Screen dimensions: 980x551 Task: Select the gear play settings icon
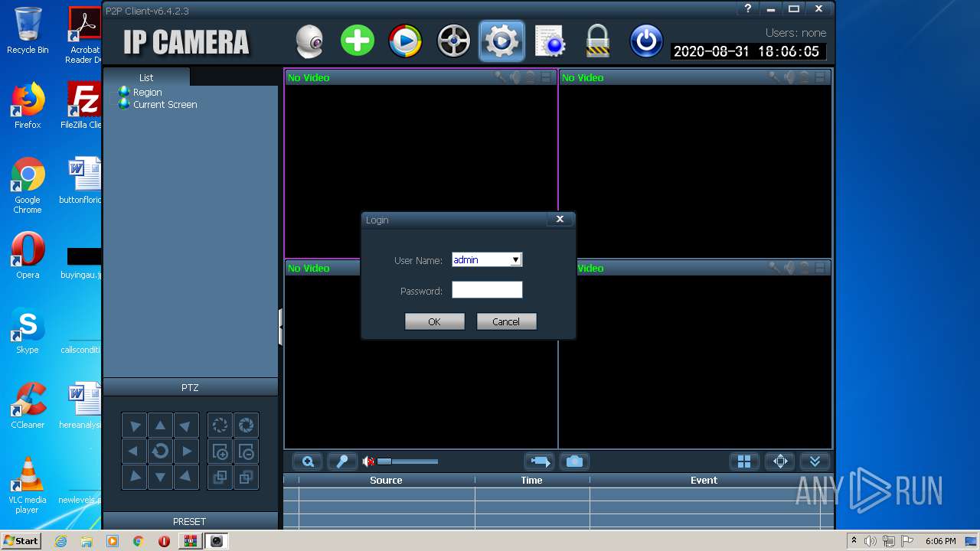(501, 41)
